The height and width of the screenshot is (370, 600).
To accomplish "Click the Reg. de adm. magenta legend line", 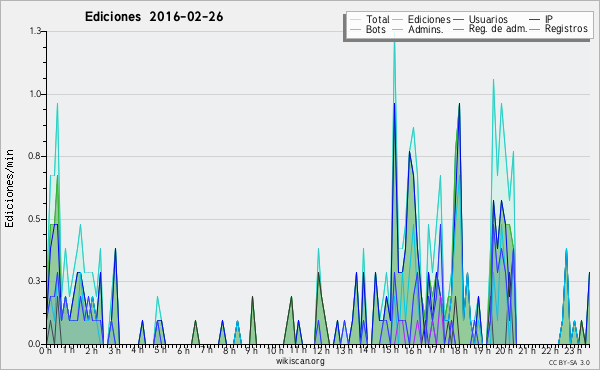I will (x=458, y=29).
